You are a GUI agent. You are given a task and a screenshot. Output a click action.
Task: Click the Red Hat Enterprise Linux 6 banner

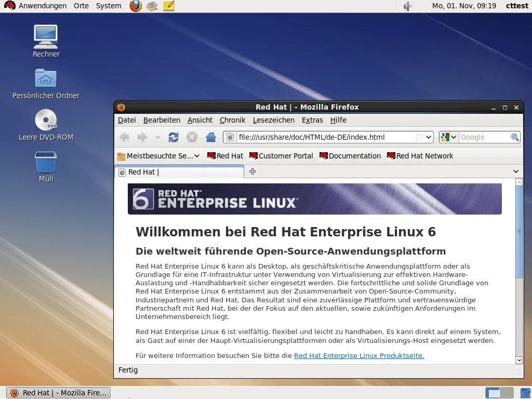coord(314,199)
